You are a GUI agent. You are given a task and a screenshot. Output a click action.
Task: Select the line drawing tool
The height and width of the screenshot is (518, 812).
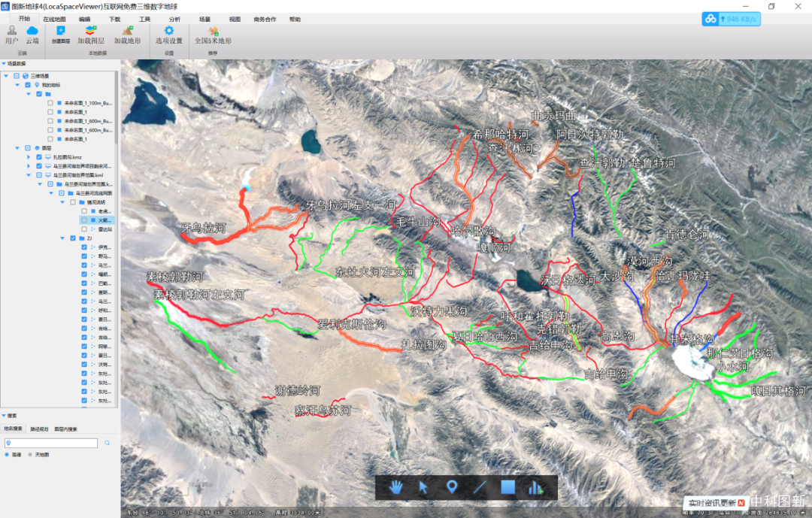[x=480, y=487]
